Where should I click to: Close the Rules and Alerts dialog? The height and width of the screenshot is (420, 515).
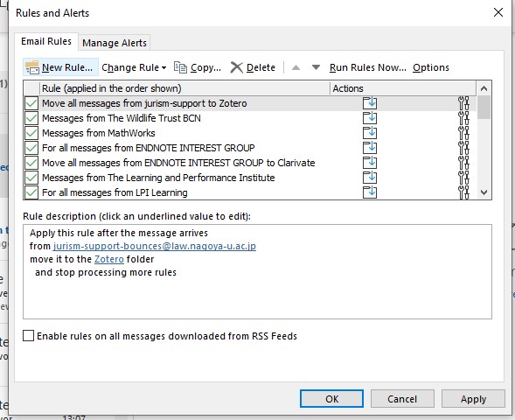pos(498,12)
